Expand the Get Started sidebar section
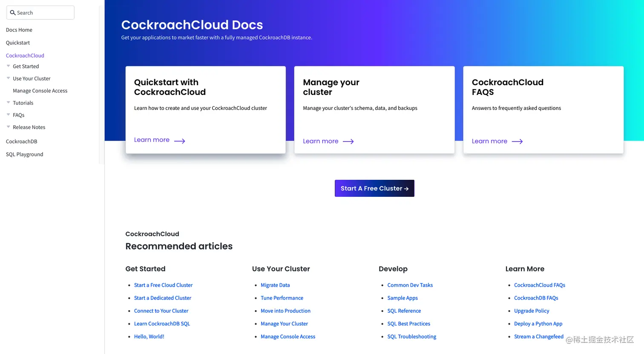The width and height of the screenshot is (644, 354). pyautogui.click(x=8, y=66)
